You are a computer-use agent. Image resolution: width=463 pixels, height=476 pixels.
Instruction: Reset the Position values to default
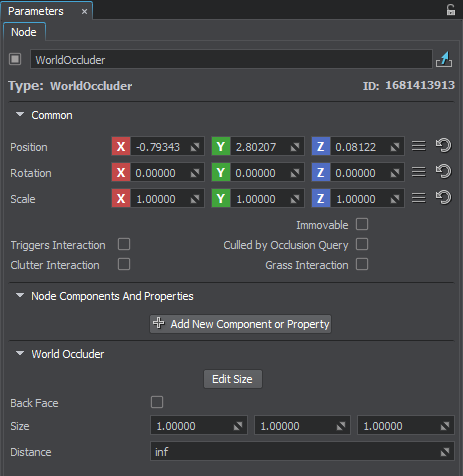(444, 146)
